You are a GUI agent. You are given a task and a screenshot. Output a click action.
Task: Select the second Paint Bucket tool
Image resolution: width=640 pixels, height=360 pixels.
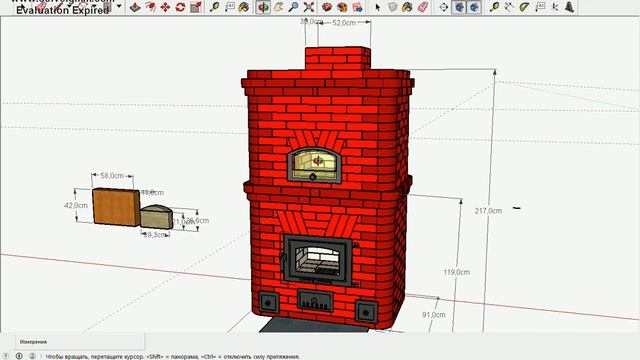407,7
